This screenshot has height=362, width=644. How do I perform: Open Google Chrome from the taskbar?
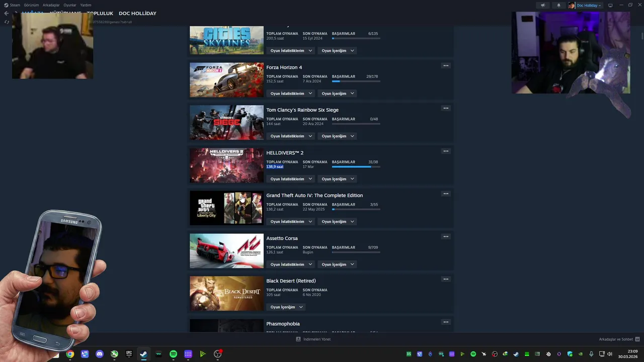(x=70, y=354)
